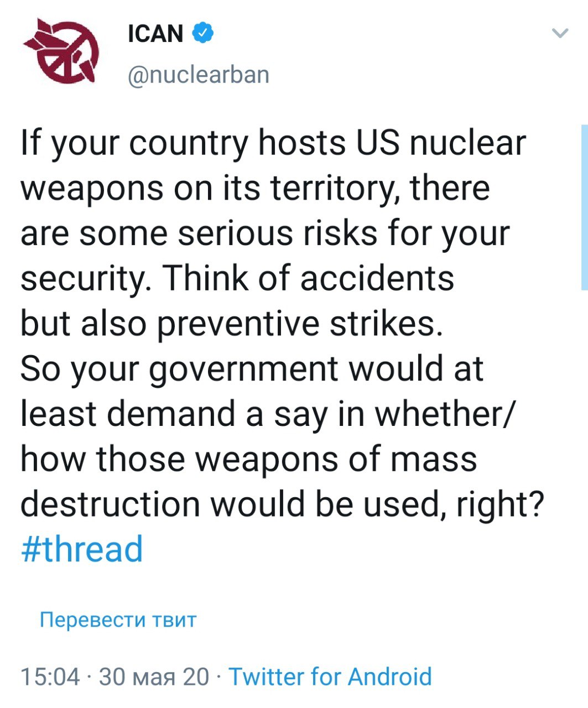Open the ICAN display name
The image size is (588, 708).
(x=155, y=34)
